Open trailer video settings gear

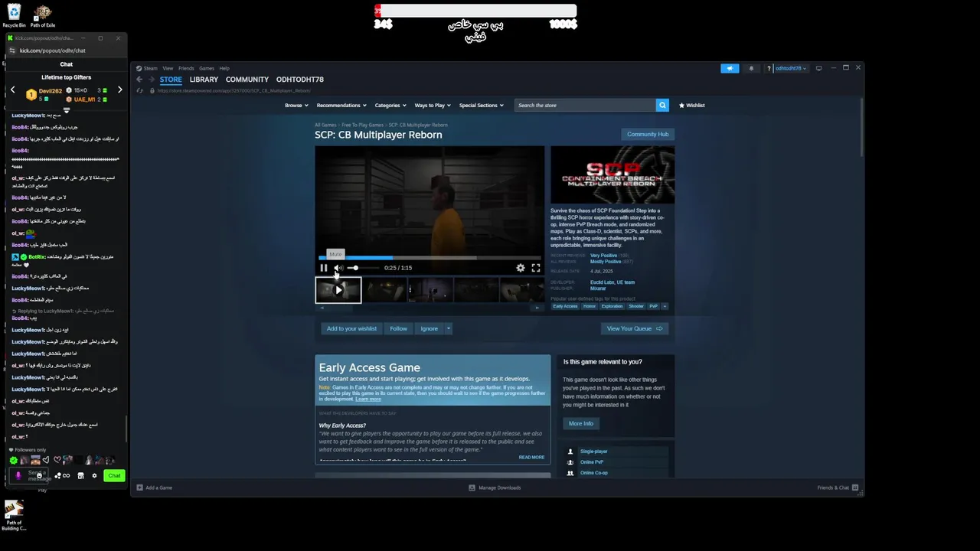tap(521, 268)
